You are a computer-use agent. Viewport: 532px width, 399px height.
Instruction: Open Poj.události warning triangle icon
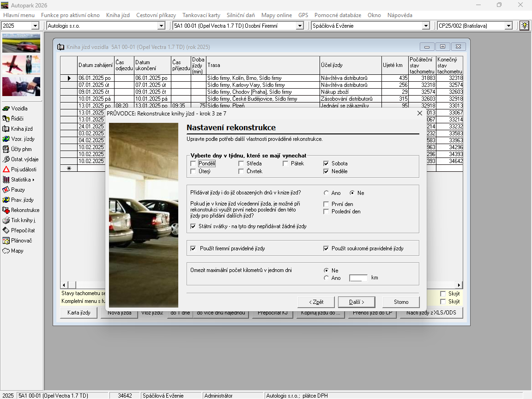pyautogui.click(x=6, y=169)
